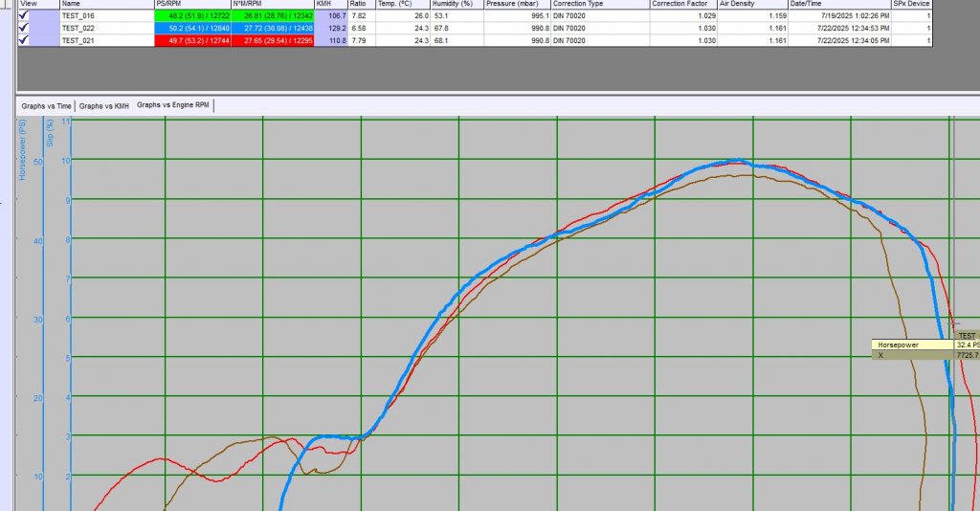980x511 pixels.
Task: Click the N*M/RPM column header
Action: pos(273,4)
